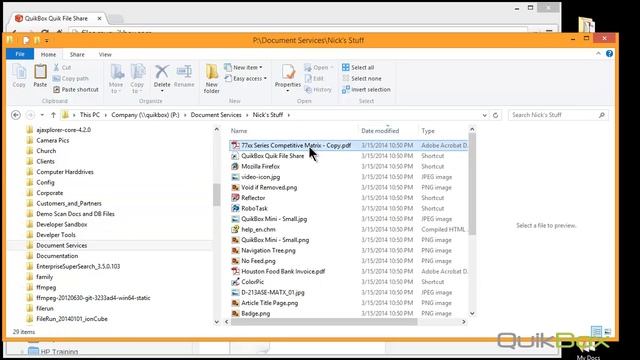Viewport: 640px width, 360px height.
Task: Click Open in the ribbon Open group
Action: pyautogui.click(x=318, y=67)
